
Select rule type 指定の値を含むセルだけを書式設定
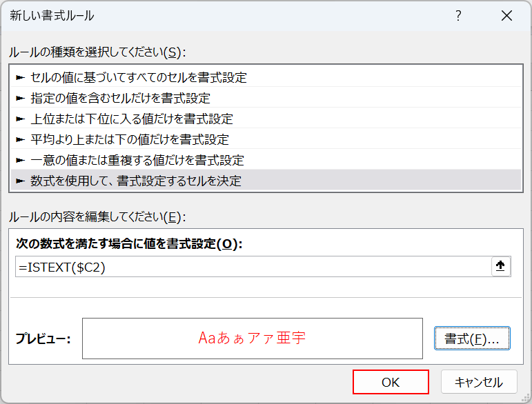(x=121, y=99)
